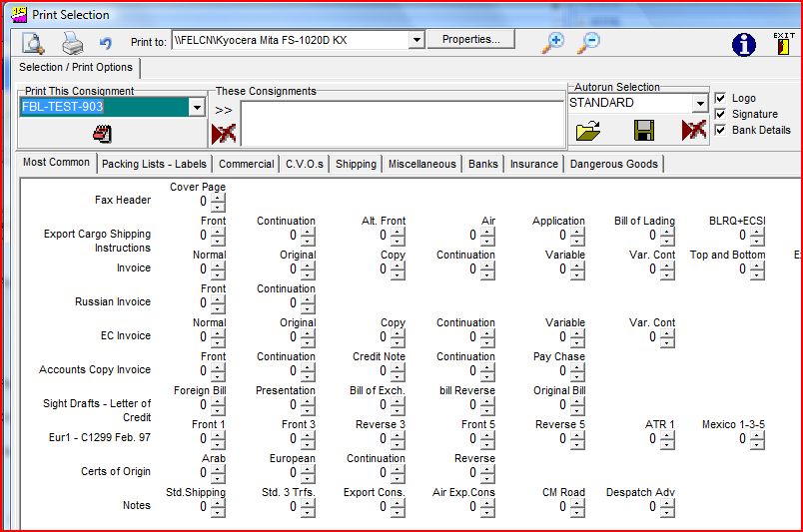
Task: Switch to the Dangerous Goods tab
Action: (613, 164)
